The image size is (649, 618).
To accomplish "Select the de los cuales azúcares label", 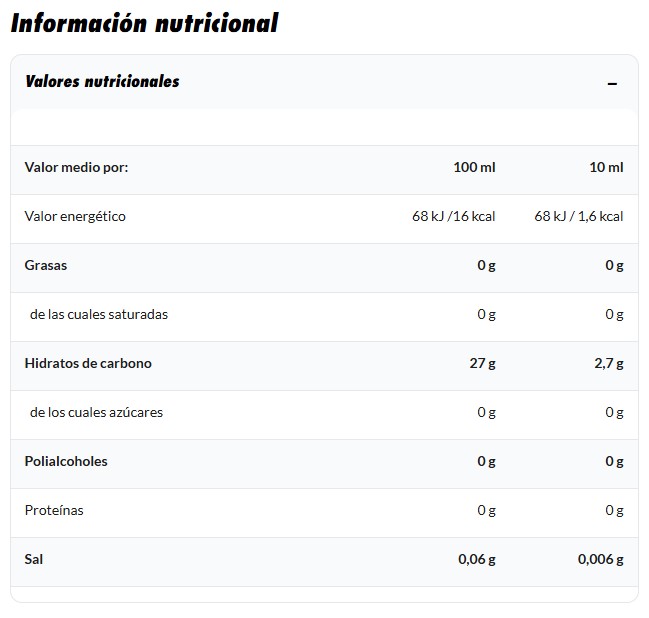I will (97, 412).
